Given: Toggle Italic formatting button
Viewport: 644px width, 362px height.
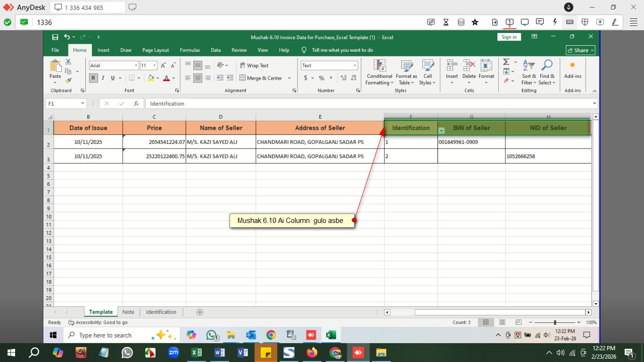Looking at the screenshot, I should pyautogui.click(x=103, y=78).
